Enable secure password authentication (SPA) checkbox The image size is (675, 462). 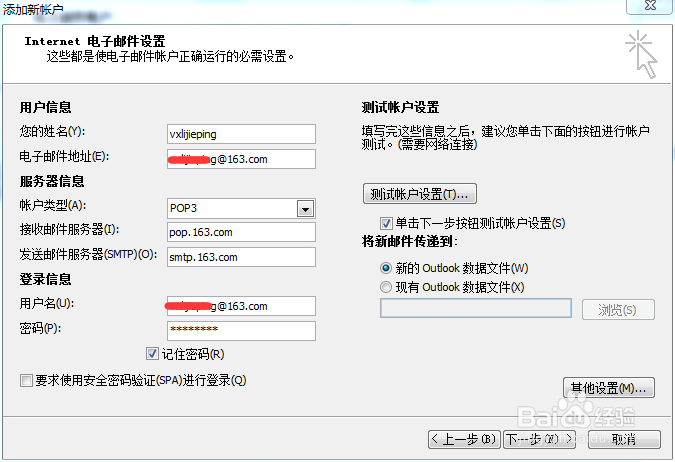26,381
